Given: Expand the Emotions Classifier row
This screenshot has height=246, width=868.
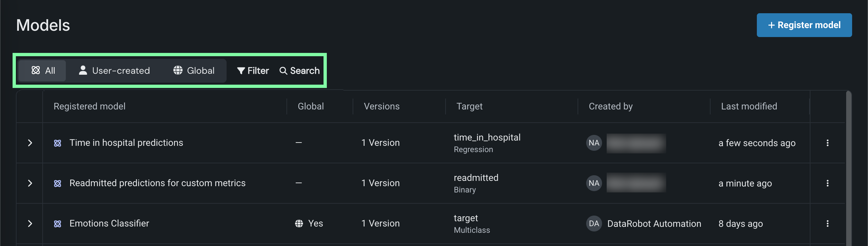Looking at the screenshot, I should pyautogui.click(x=30, y=224).
